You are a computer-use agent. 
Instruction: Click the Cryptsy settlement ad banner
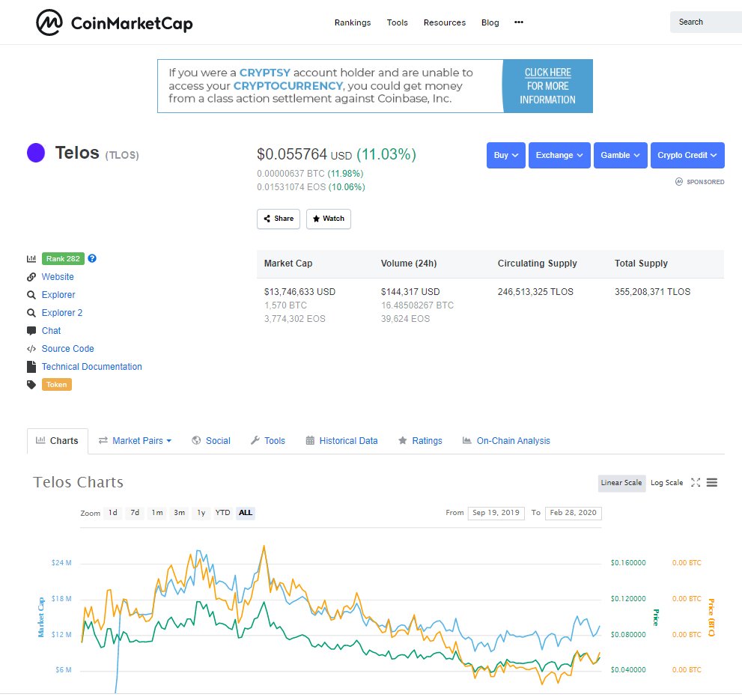pos(375,86)
